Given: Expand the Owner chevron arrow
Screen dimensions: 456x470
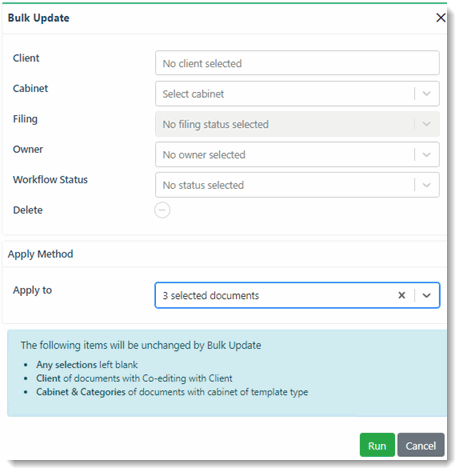Looking at the screenshot, I should coord(426,155).
